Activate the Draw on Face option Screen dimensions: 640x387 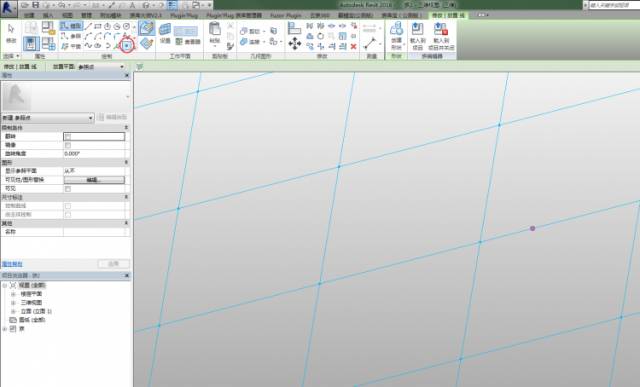coord(146,28)
